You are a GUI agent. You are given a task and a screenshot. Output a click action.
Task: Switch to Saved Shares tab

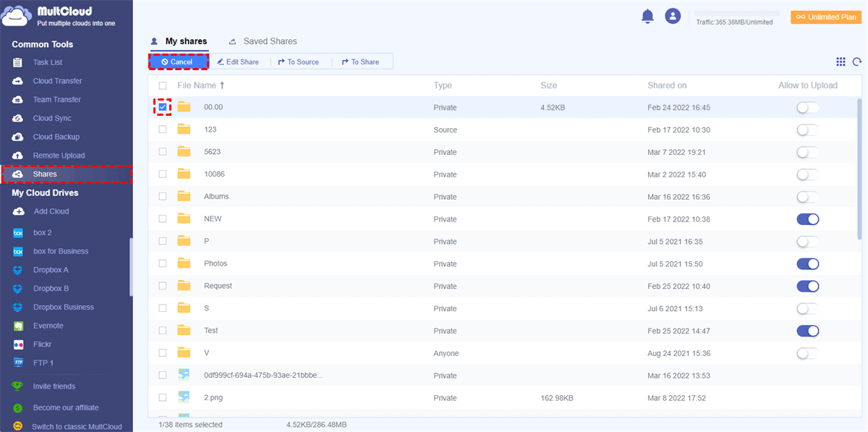tap(263, 41)
